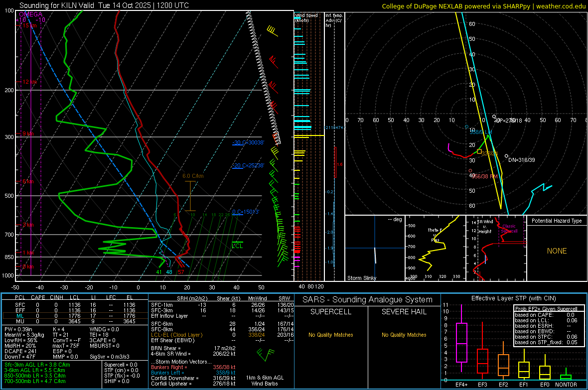Click the 'Classic Supercell' label in SR Wind plot
Image resolution: width=588 pixels, height=390 pixels.
pos(509,229)
